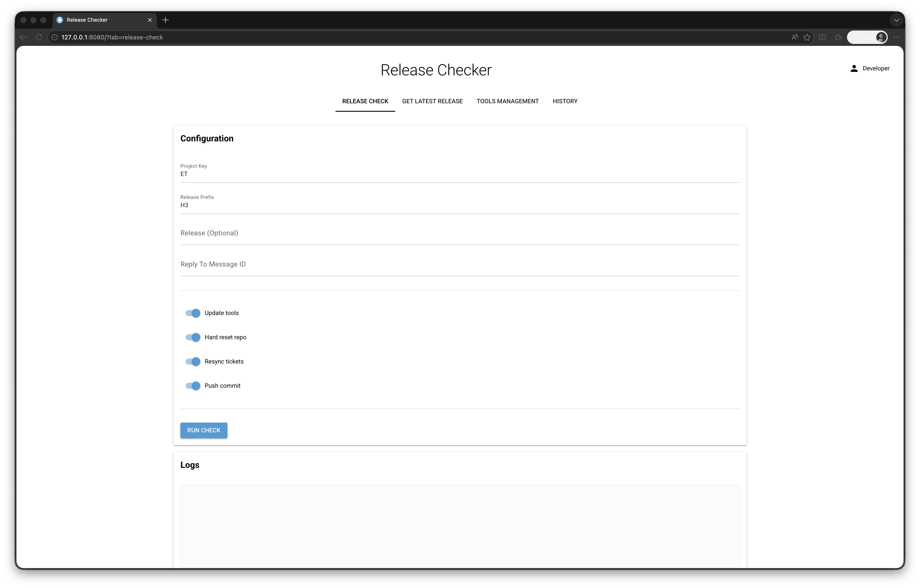Reload the page with refresh icon
Screen dimensions: 920x588
click(x=39, y=37)
